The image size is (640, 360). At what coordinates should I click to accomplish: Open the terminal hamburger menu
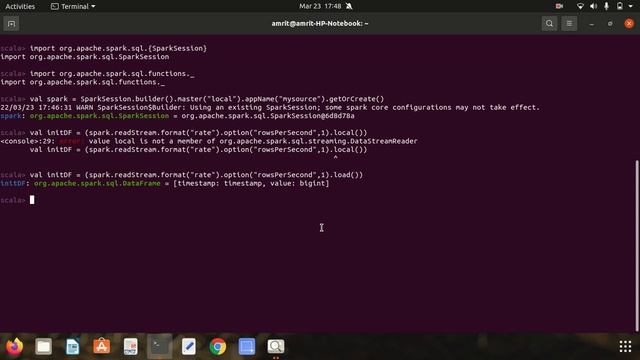569,24
